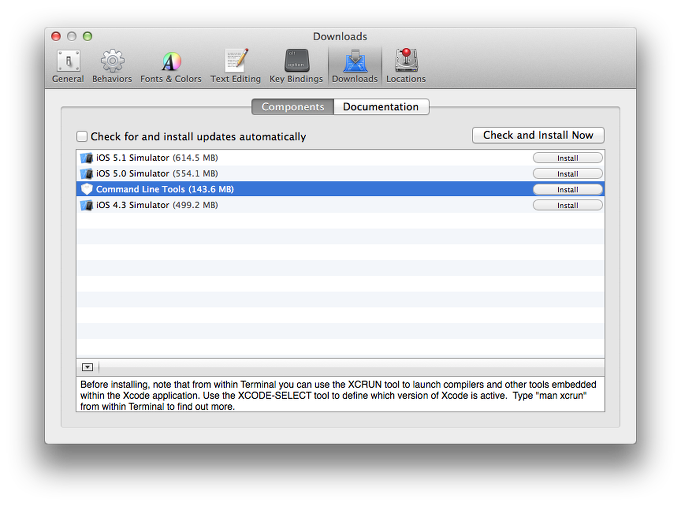Click Check and Install Now

coord(538,135)
